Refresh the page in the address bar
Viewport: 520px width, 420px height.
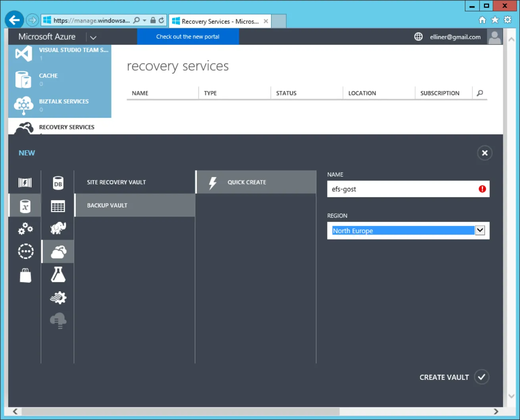coord(162,20)
